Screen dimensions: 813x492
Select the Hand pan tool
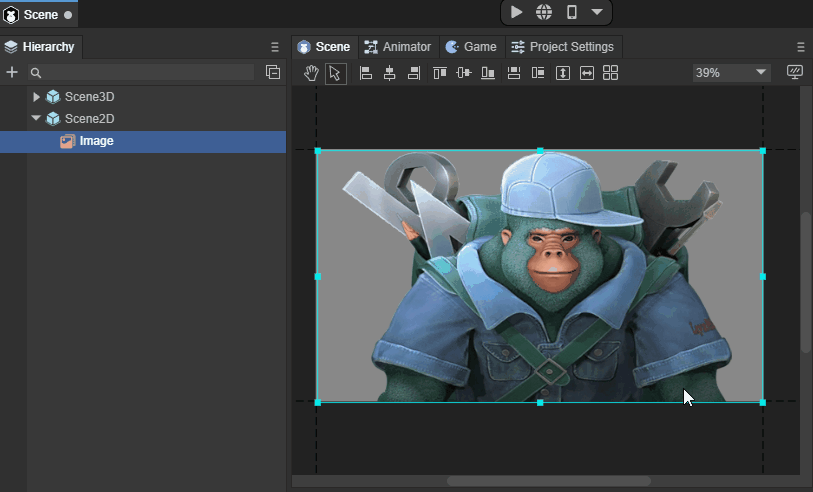(x=311, y=73)
